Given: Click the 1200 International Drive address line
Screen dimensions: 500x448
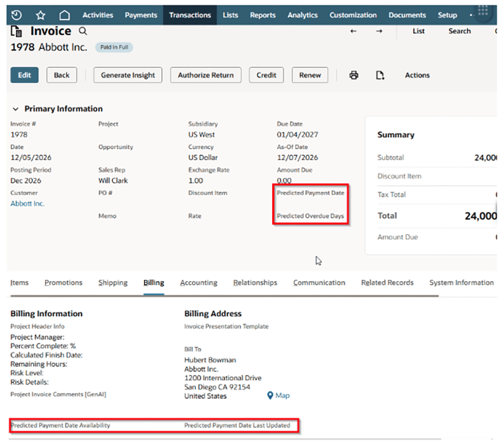Looking at the screenshot, I should 223,378.
